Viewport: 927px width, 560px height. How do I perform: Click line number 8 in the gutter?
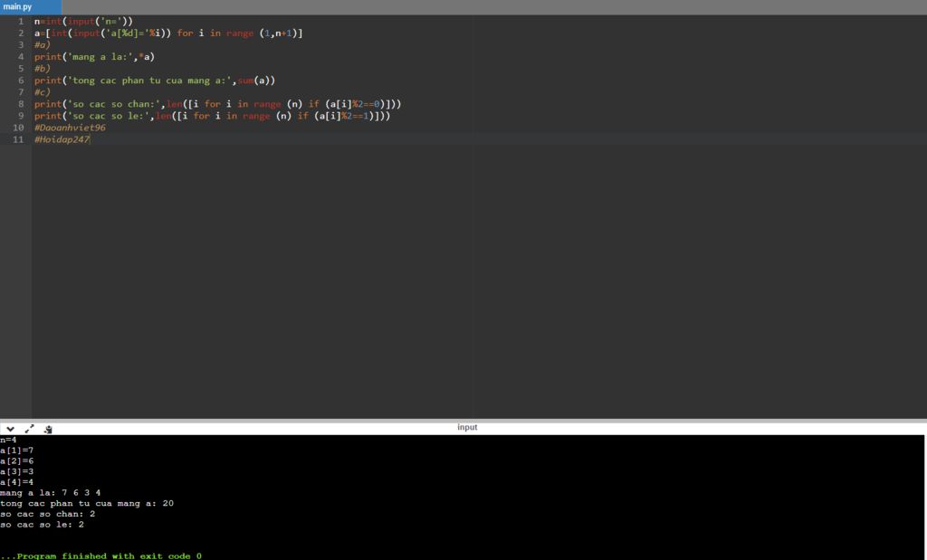click(x=21, y=104)
